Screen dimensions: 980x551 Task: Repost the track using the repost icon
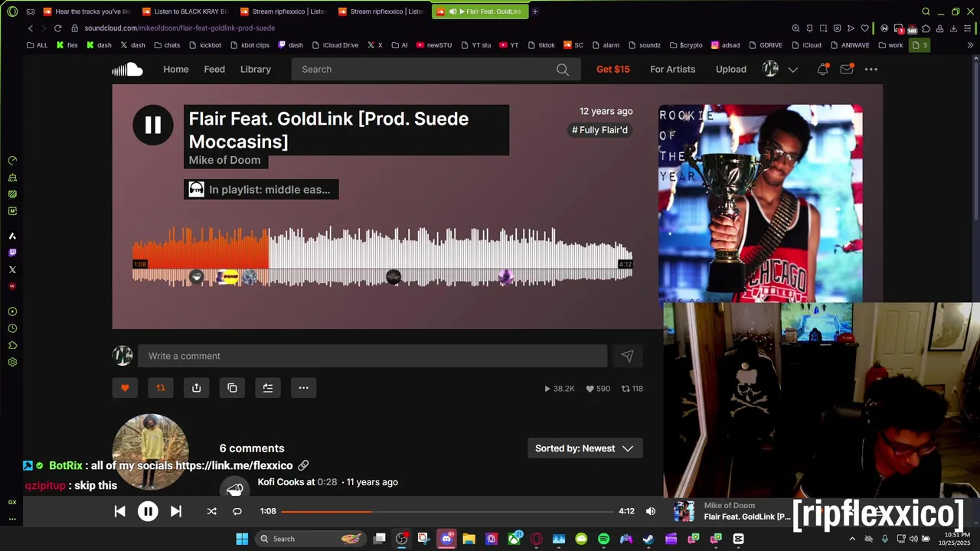point(161,388)
